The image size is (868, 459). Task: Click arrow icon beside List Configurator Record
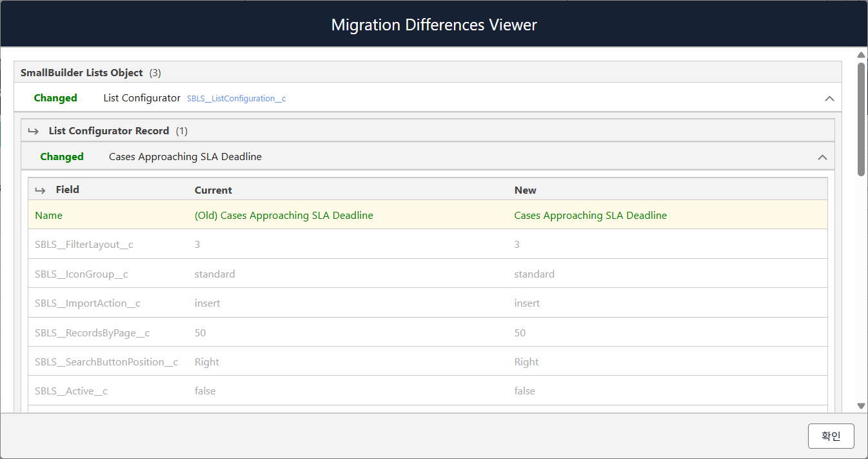point(34,131)
